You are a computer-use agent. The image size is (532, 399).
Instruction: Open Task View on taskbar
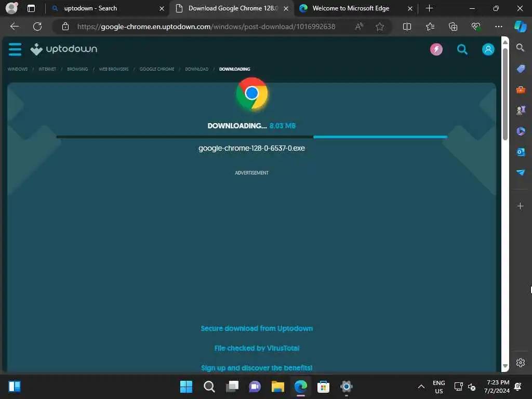pos(232,387)
